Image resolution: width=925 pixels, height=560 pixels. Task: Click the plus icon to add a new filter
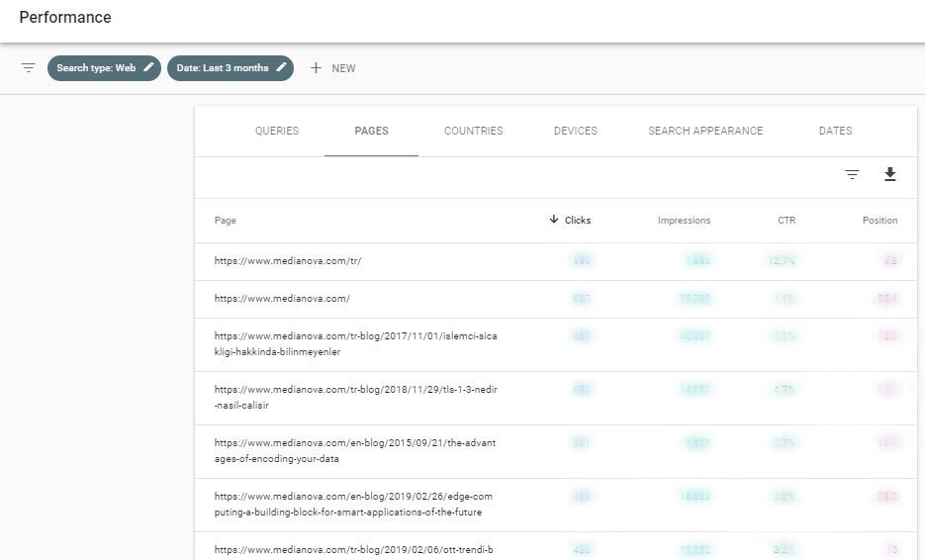tap(316, 68)
